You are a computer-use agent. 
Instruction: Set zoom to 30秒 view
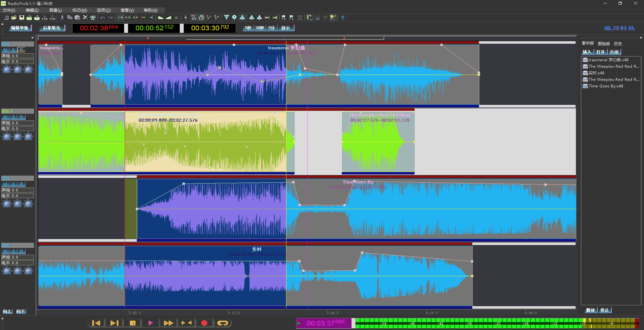pos(260,28)
